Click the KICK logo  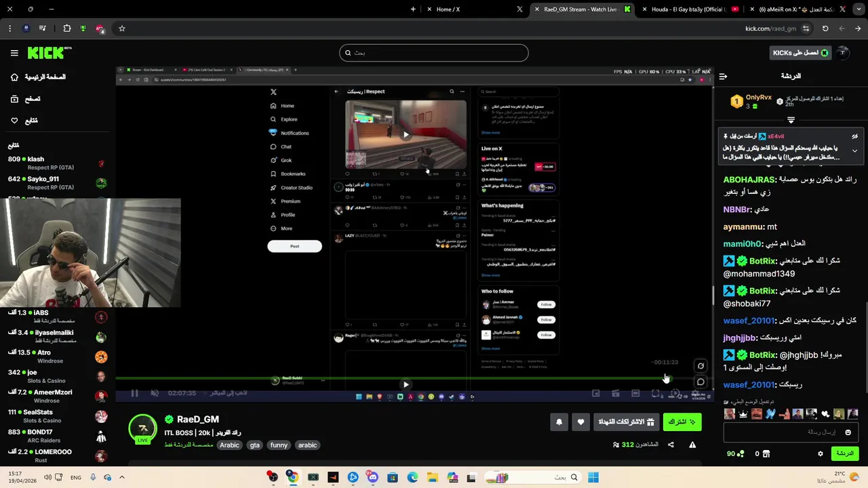coord(49,53)
